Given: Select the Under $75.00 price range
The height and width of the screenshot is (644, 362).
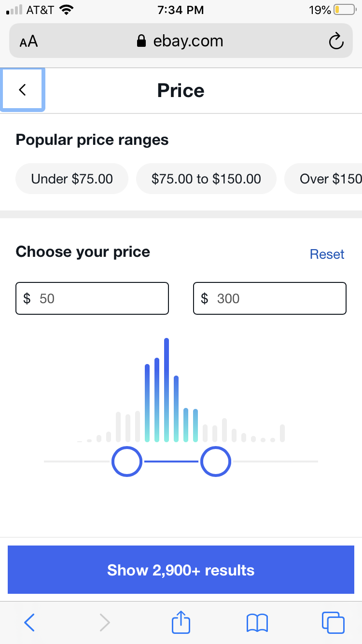Looking at the screenshot, I should click(x=72, y=179).
